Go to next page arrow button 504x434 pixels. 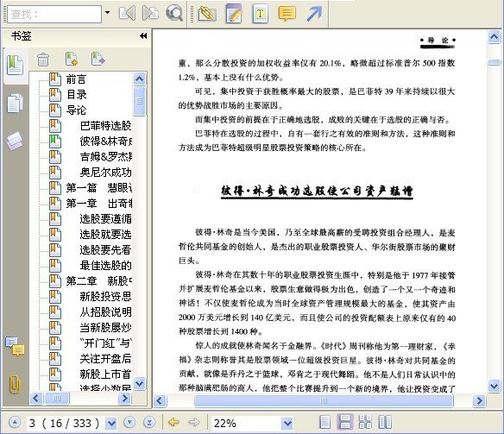pyautogui.click(x=129, y=422)
